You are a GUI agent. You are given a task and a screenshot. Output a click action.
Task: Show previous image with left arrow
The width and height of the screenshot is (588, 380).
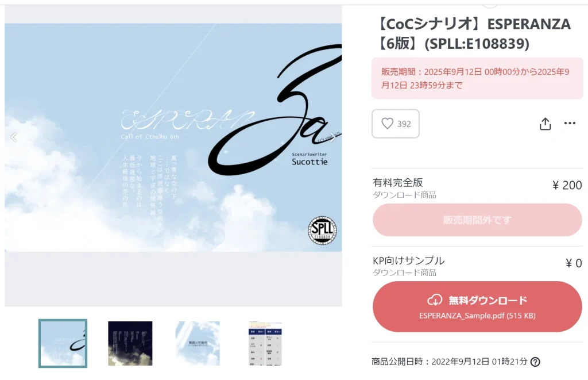[x=14, y=137]
